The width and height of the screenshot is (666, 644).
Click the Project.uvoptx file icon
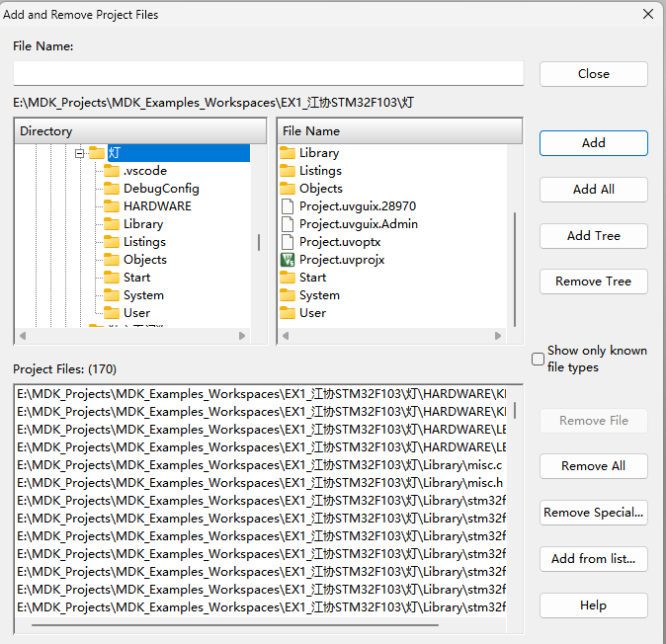[288, 242]
